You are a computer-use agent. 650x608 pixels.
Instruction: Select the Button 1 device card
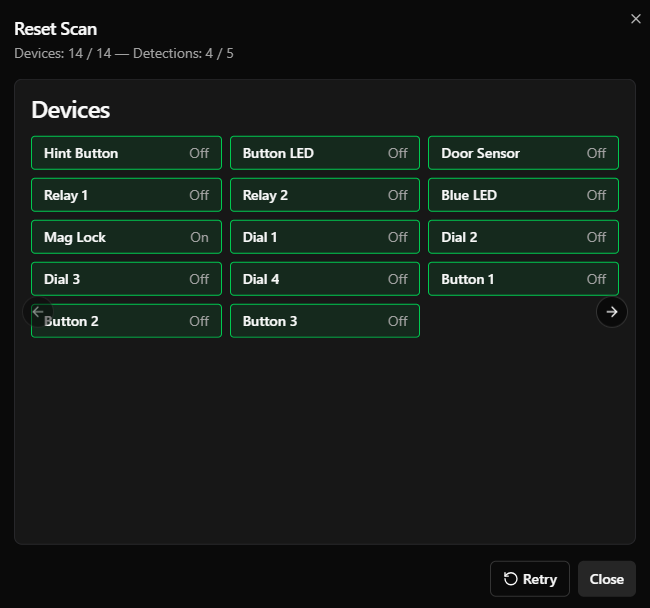coord(524,279)
